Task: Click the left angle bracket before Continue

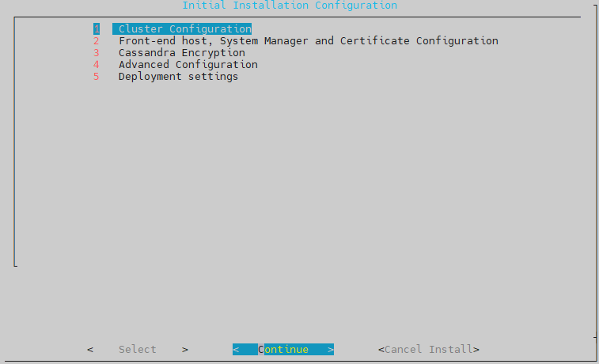Action: coord(236,350)
